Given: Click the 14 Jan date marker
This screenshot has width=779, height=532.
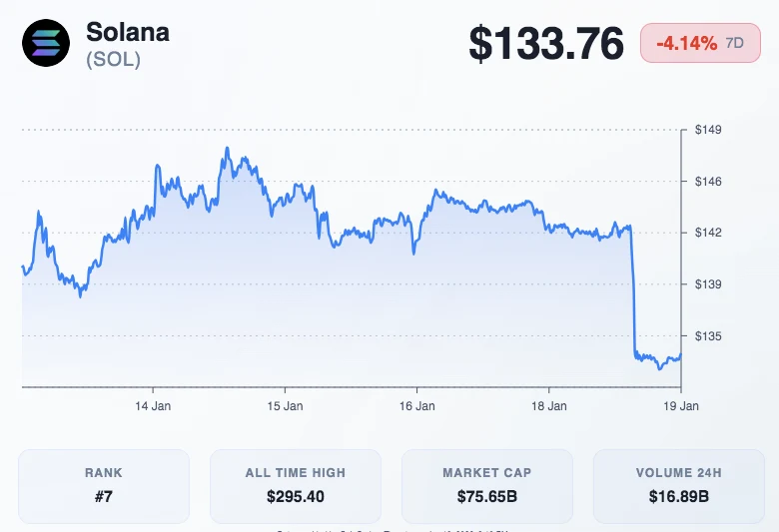Looking at the screenshot, I should [153, 406].
